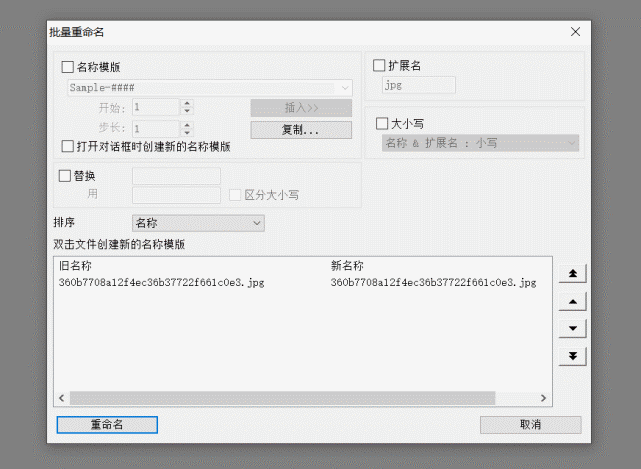Enable the 名称模版 checkbox

[67, 67]
